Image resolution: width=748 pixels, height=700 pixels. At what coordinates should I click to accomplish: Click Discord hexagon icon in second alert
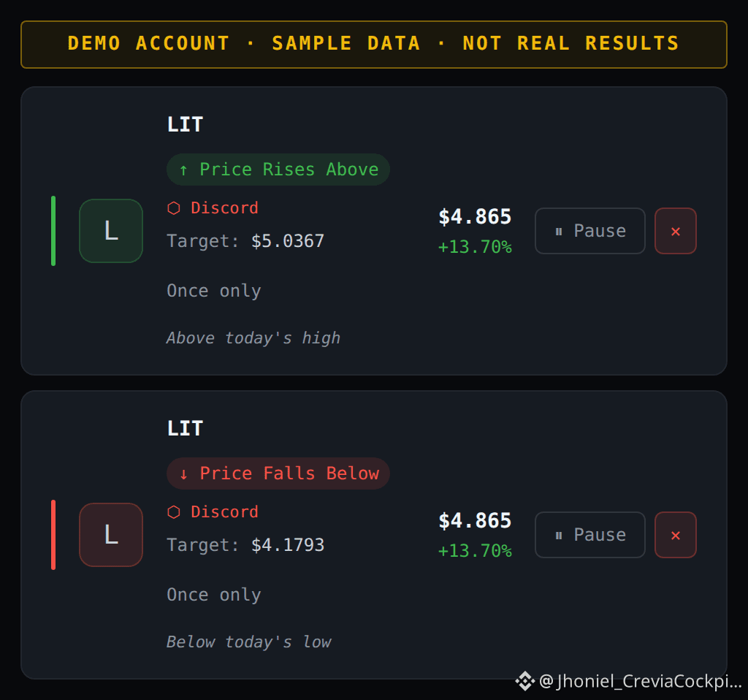(x=174, y=512)
